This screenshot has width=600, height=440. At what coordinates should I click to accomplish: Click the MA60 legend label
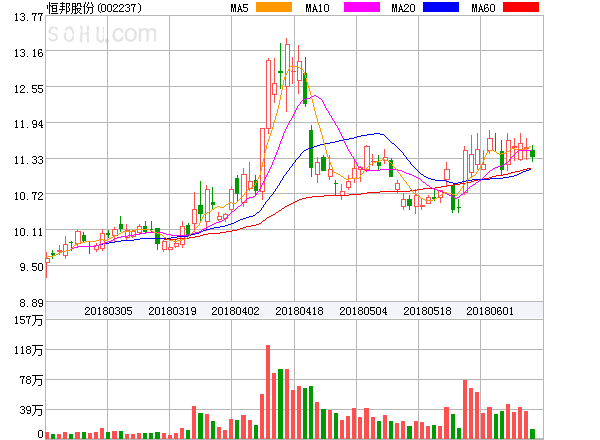tap(483, 8)
